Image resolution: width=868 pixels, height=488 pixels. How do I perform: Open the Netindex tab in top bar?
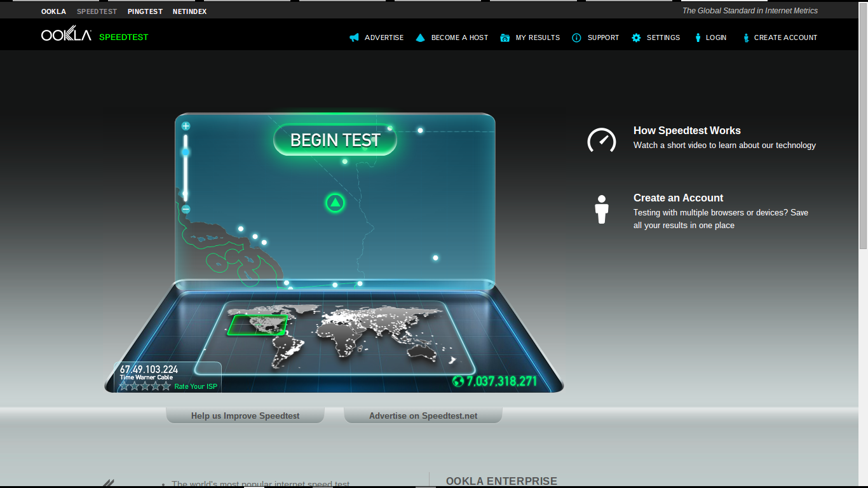(x=189, y=11)
